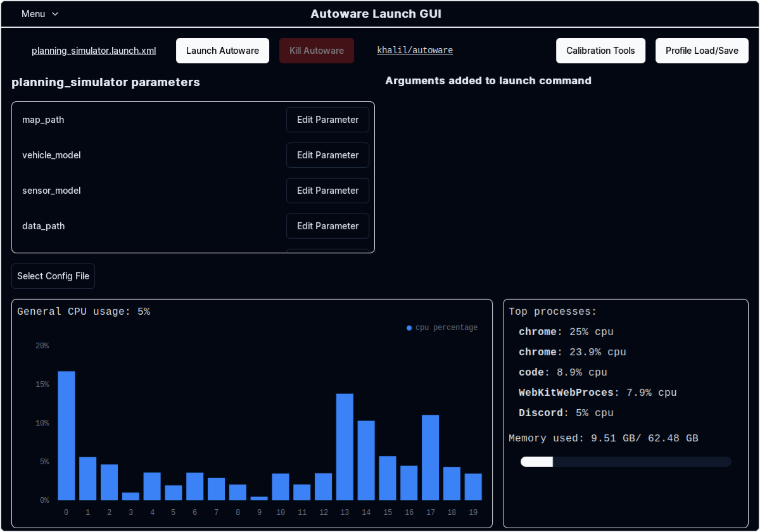Click Select Config File
The image size is (760, 532).
tap(53, 276)
